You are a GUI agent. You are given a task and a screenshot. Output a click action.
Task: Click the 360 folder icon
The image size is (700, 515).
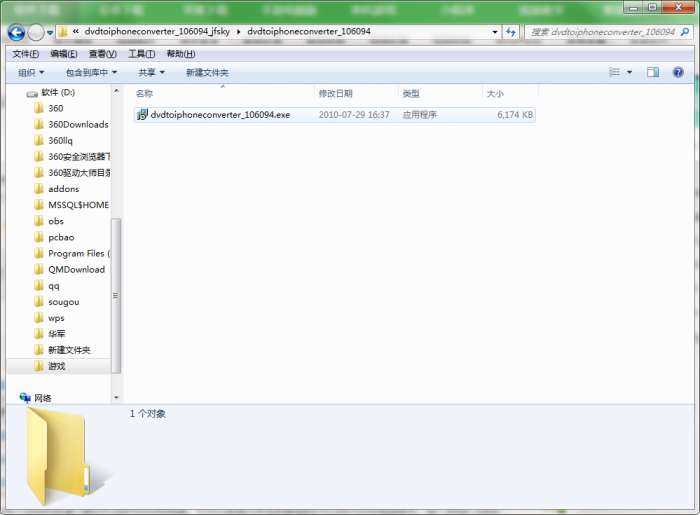coord(39,108)
